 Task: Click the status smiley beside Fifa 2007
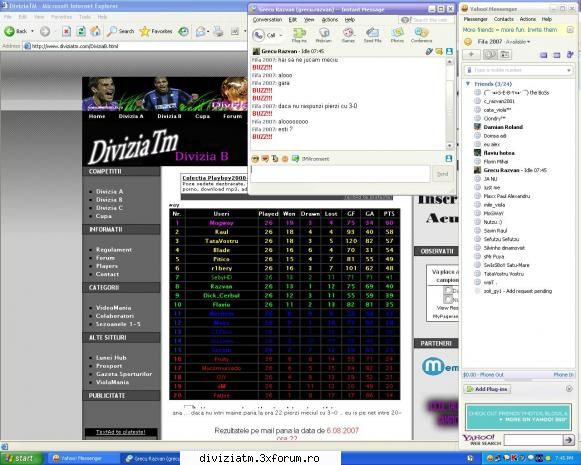(x=468, y=42)
